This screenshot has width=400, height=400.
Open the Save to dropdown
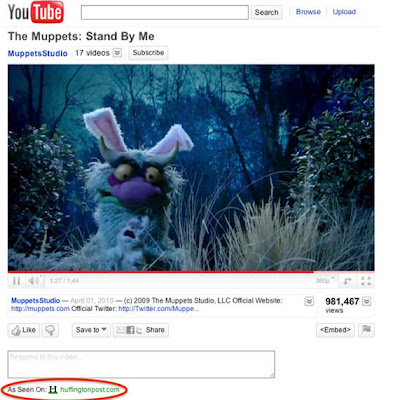click(91, 330)
